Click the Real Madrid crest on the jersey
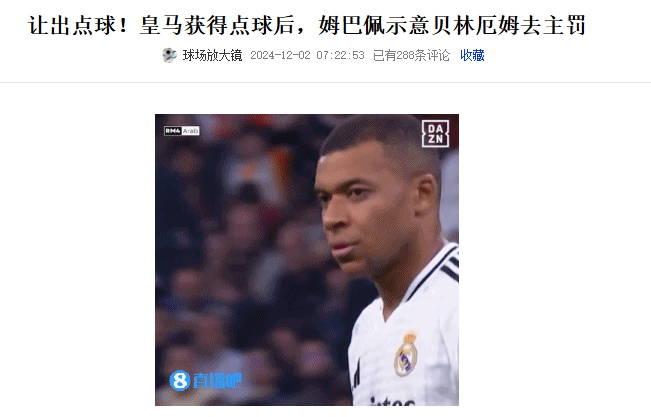The width and height of the screenshot is (651, 417). [406, 354]
